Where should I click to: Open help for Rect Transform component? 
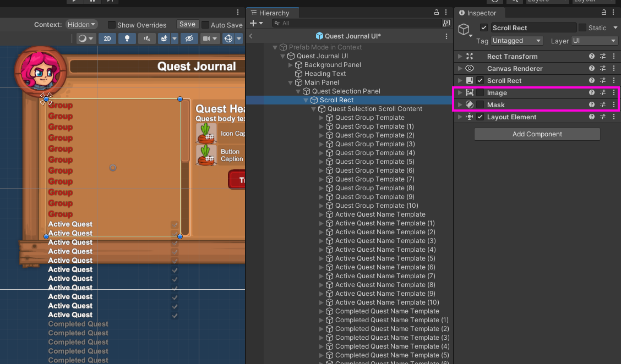[592, 56]
